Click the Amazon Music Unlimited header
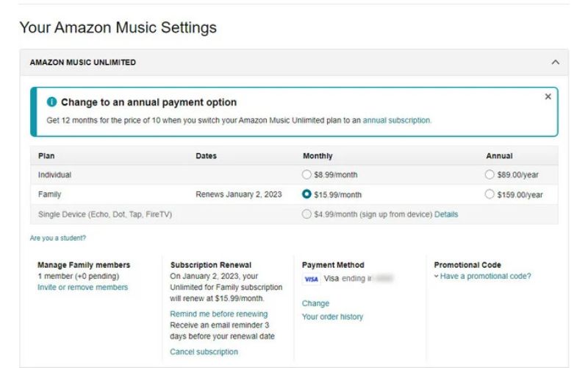The width and height of the screenshot is (588, 368). coord(82,63)
